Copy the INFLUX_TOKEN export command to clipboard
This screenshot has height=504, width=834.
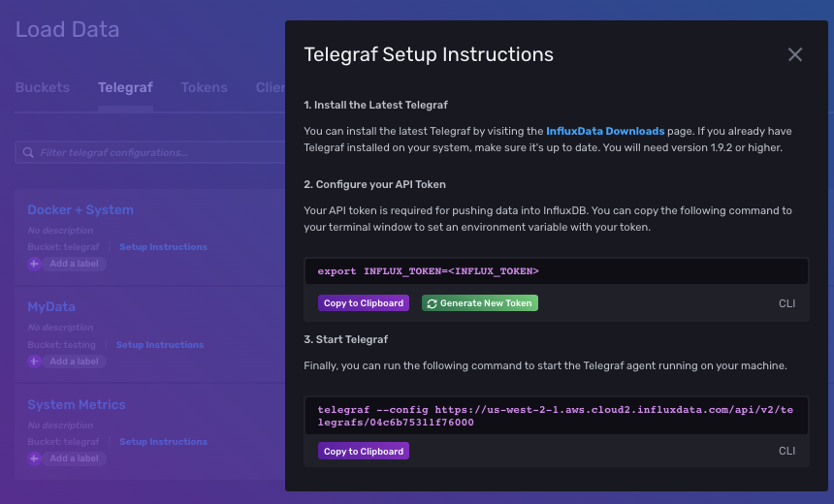(x=364, y=303)
